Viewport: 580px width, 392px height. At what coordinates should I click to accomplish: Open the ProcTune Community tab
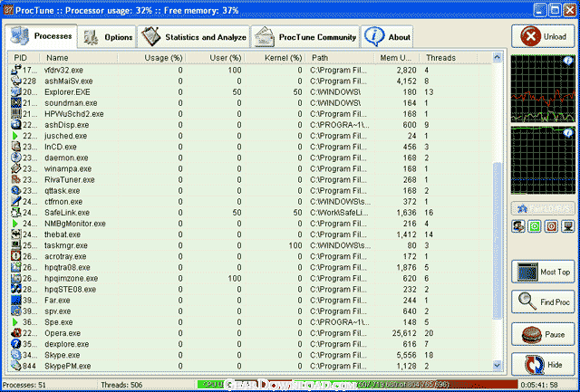click(305, 37)
